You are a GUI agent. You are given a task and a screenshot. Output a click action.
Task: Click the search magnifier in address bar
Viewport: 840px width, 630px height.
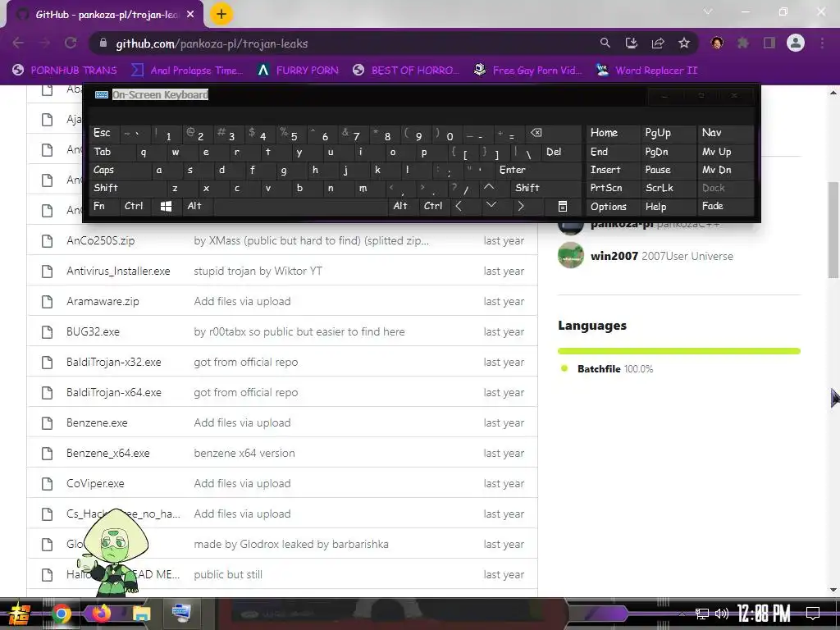(605, 43)
